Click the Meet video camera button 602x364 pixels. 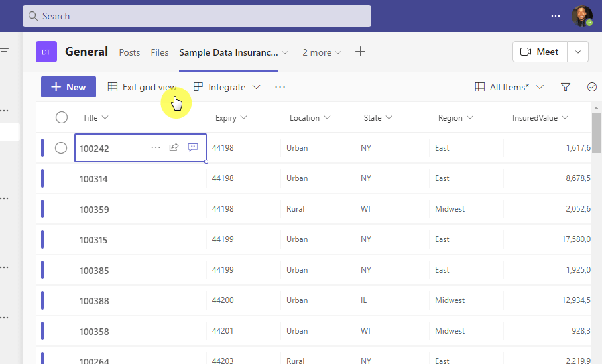(x=540, y=52)
